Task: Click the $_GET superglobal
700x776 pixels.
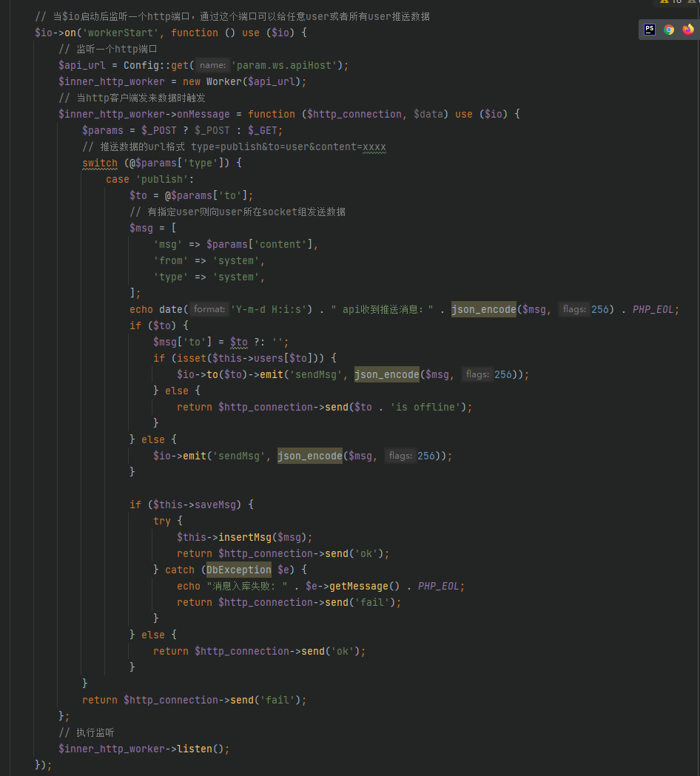Action: (x=263, y=131)
